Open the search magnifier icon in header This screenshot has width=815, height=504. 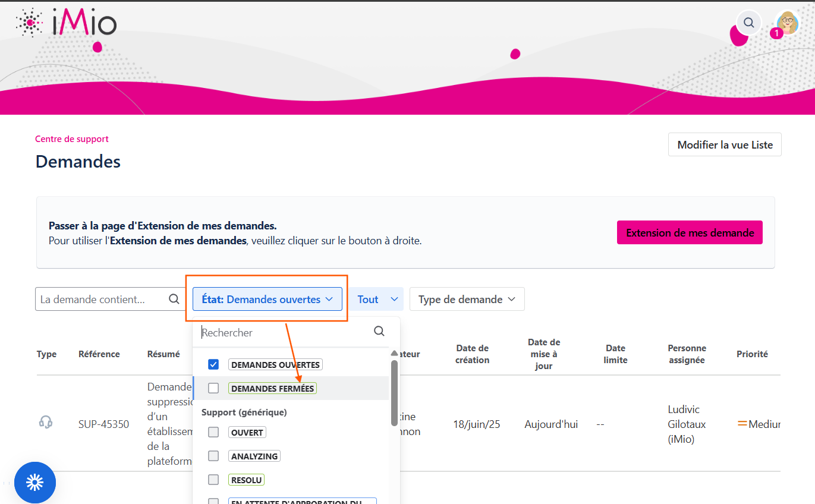[x=749, y=23]
